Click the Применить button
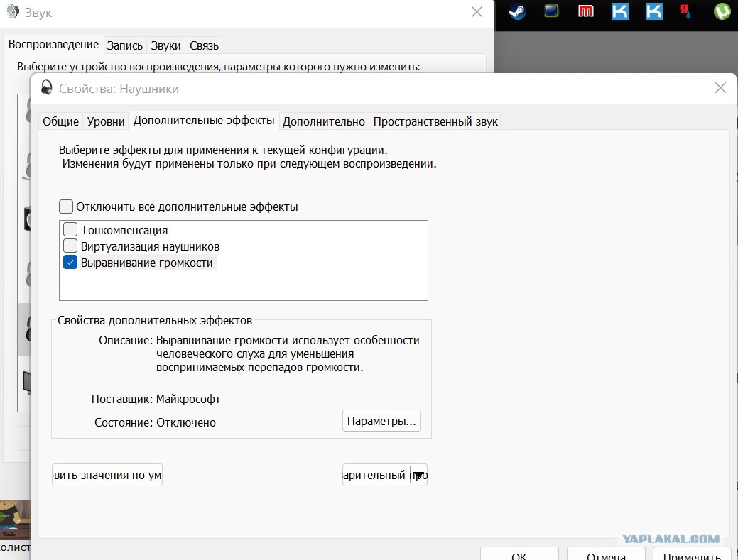Image resolution: width=738 pixels, height=560 pixels. [693, 555]
